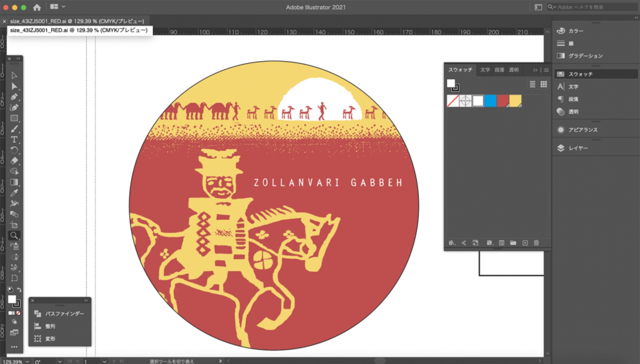Image resolution: width=640 pixels, height=364 pixels.
Task: Swap fill and stroke colors
Action: point(19,290)
